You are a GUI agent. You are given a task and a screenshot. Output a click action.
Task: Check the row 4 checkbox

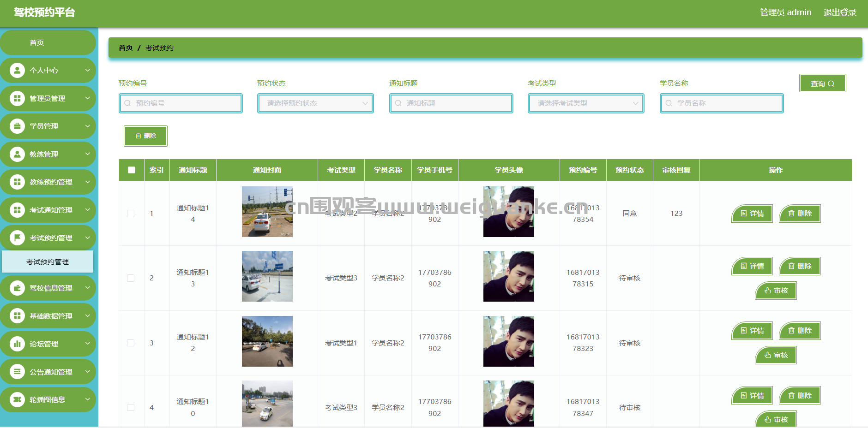tap(131, 408)
